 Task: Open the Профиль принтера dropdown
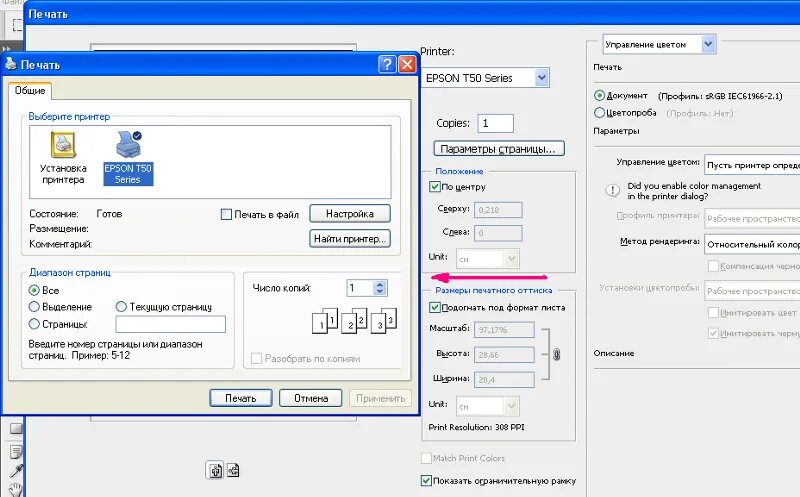coord(752,218)
